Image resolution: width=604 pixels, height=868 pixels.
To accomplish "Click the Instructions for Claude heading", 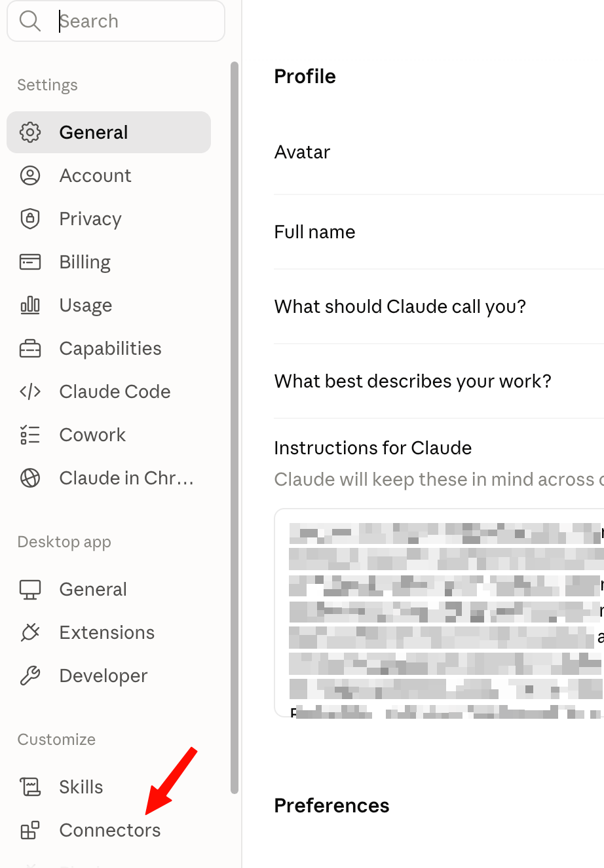I will coord(373,448).
